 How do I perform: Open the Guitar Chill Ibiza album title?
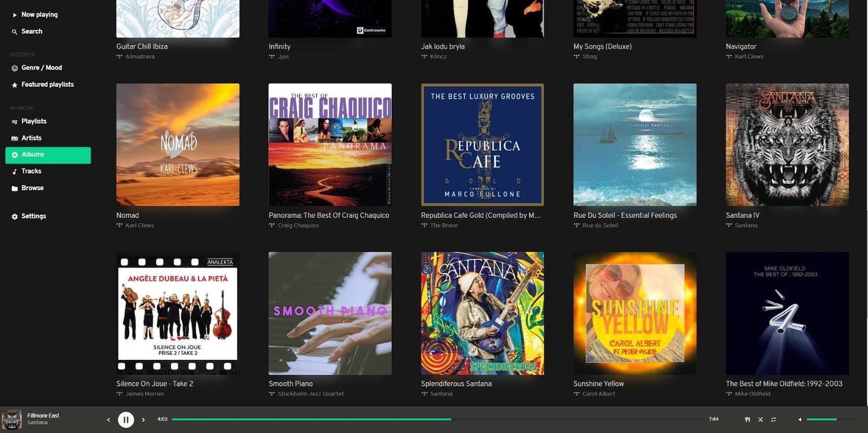click(142, 47)
